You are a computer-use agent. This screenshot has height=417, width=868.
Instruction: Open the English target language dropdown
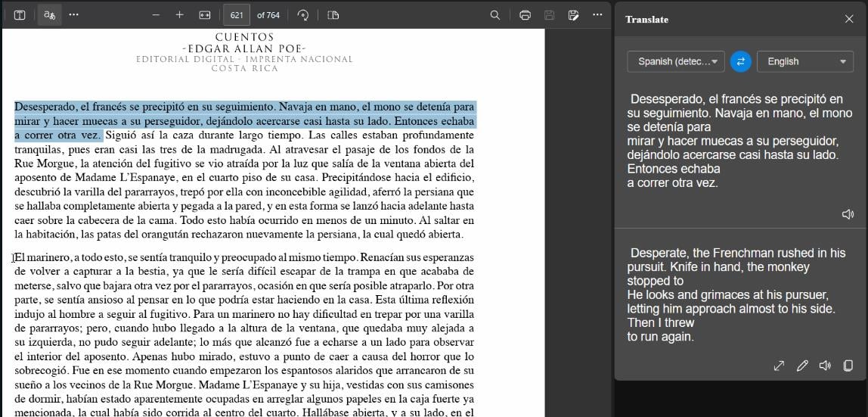[x=805, y=61]
